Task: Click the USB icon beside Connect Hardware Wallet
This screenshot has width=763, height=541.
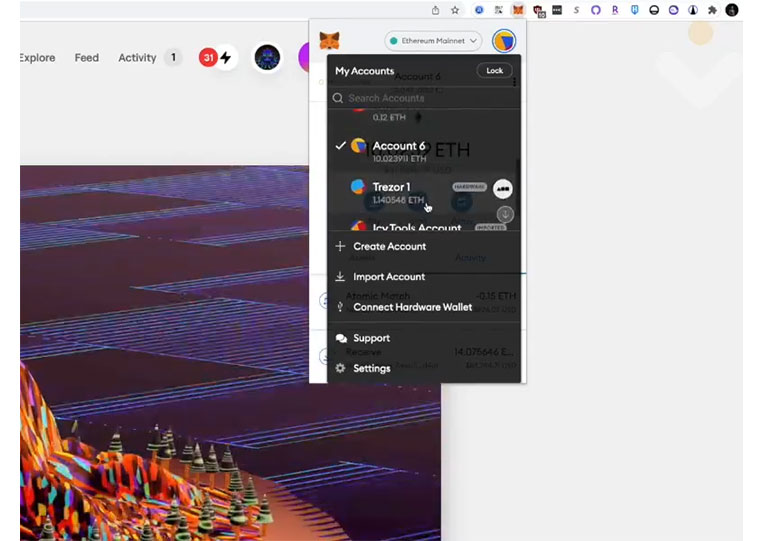Action: 340,307
